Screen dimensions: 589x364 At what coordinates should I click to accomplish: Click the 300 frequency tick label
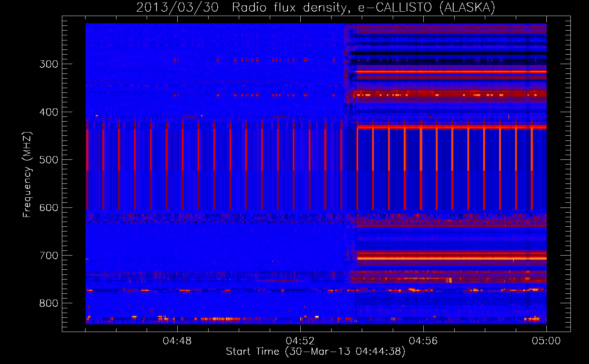(x=49, y=64)
